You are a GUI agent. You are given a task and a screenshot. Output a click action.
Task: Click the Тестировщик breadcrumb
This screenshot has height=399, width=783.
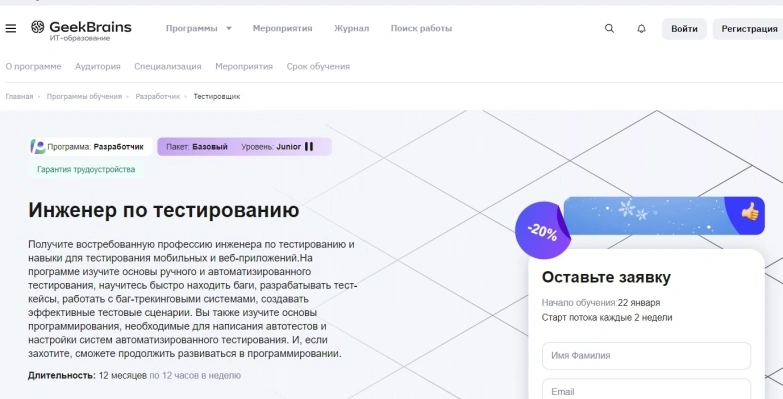[x=217, y=96]
